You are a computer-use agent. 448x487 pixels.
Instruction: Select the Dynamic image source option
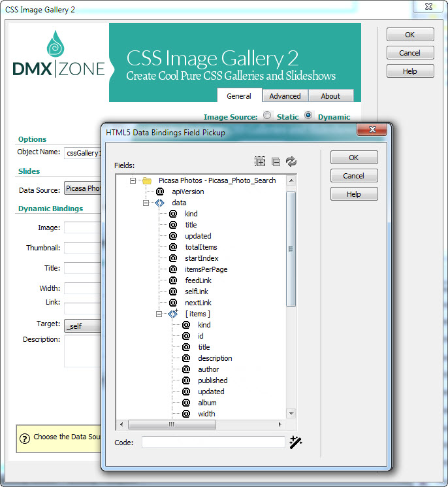point(308,115)
